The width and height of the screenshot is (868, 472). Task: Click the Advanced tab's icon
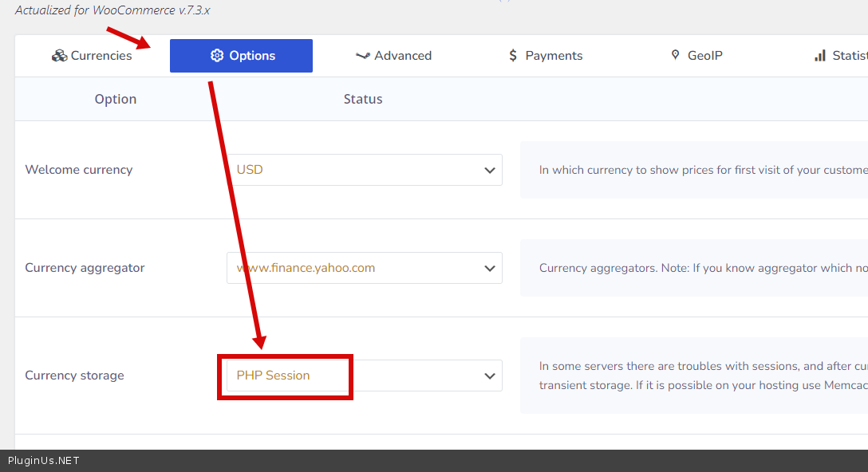pyautogui.click(x=363, y=56)
